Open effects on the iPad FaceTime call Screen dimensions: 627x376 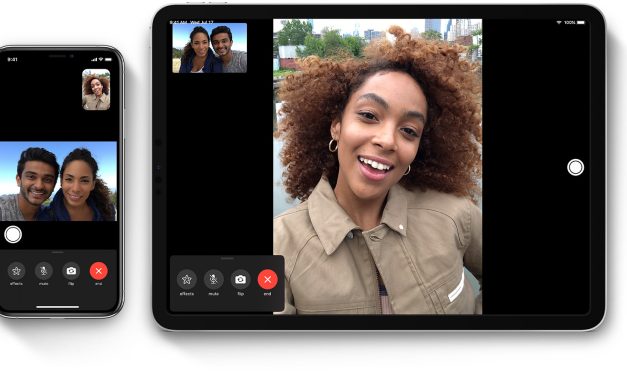tap(187, 279)
